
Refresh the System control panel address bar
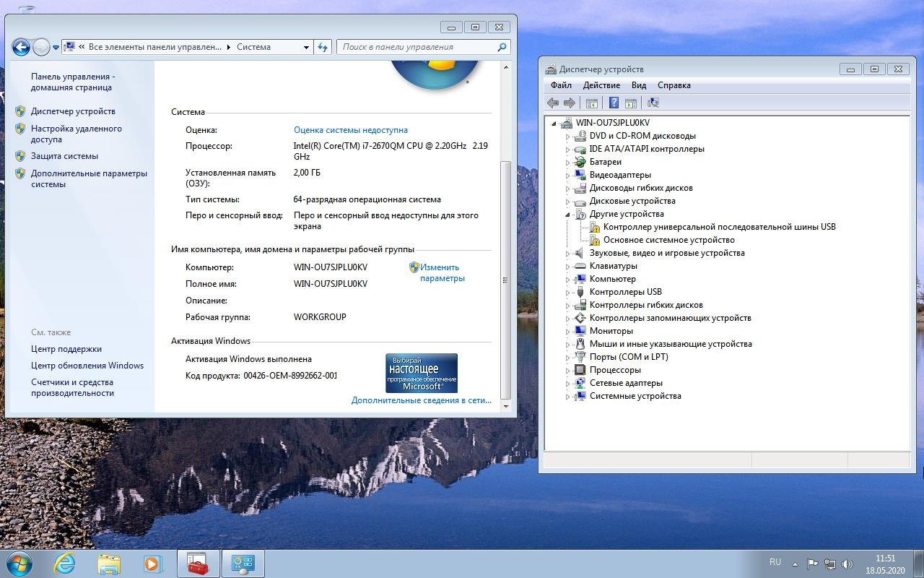[323, 47]
